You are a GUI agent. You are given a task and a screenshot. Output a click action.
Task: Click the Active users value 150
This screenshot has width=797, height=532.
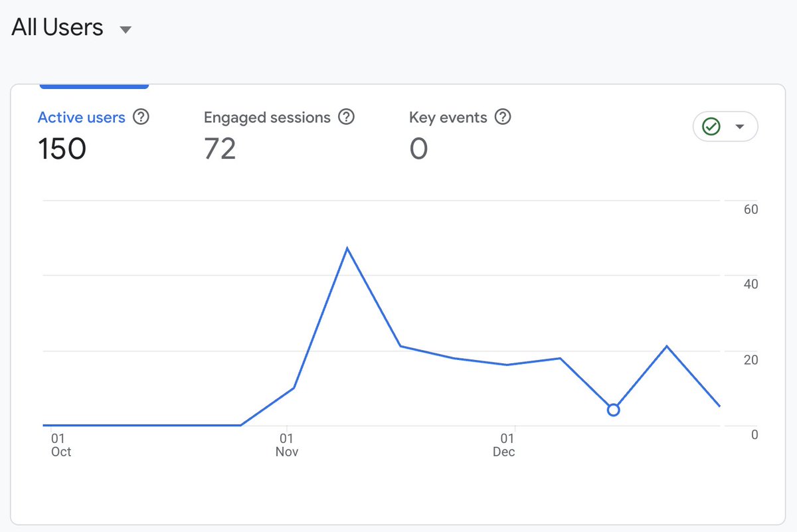(x=62, y=149)
